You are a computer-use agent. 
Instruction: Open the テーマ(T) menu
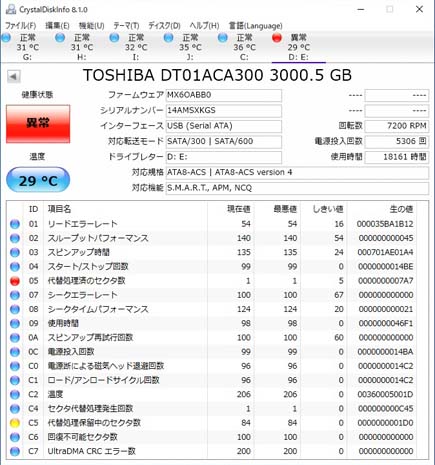pos(126,26)
